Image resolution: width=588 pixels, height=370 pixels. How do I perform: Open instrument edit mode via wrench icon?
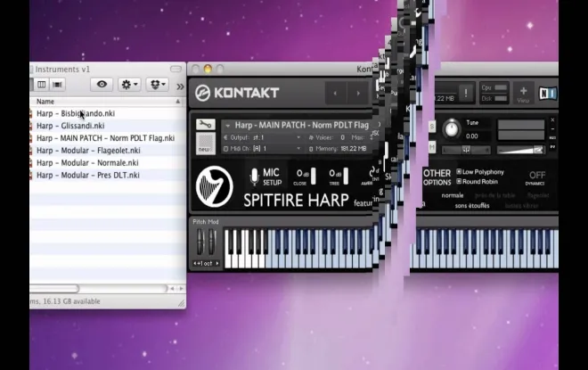[x=205, y=125]
